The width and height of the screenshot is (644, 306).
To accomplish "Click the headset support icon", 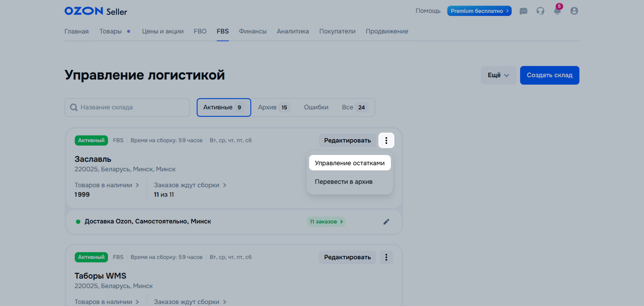I will [x=540, y=11].
